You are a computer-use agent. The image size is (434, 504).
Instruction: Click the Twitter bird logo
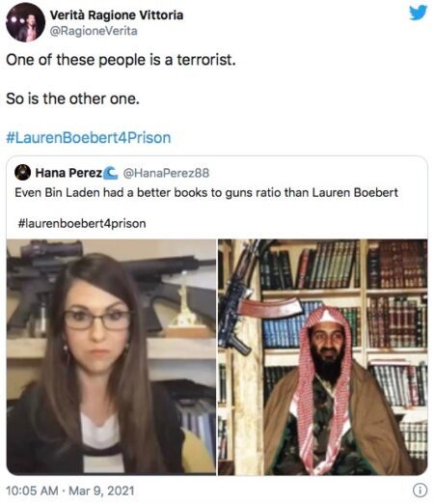tap(418, 13)
